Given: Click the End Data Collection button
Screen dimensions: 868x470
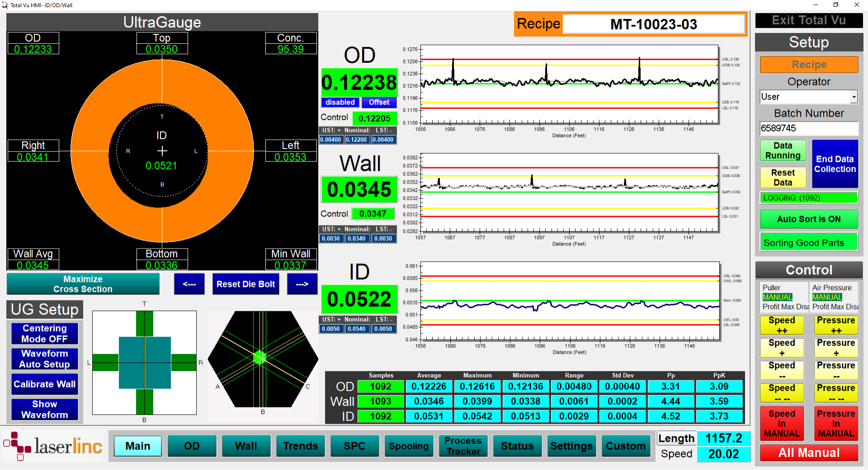Looking at the screenshot, I should [x=835, y=164].
